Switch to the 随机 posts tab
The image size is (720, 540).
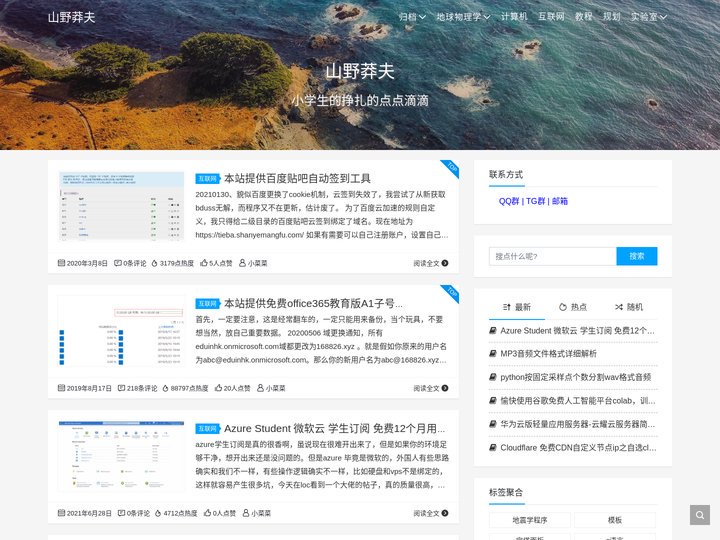coord(629,307)
